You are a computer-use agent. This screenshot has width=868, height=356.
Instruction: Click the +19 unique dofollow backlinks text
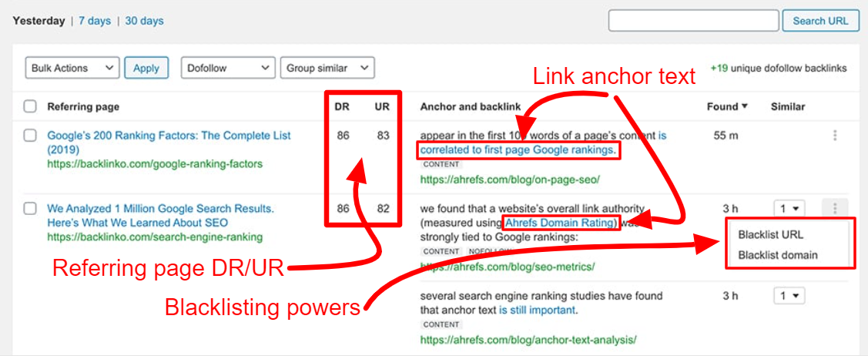[778, 68]
